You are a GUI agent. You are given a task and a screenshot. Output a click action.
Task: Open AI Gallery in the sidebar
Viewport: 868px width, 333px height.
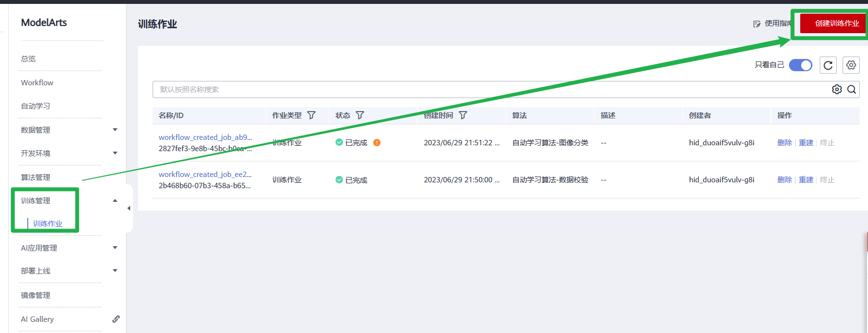37,319
